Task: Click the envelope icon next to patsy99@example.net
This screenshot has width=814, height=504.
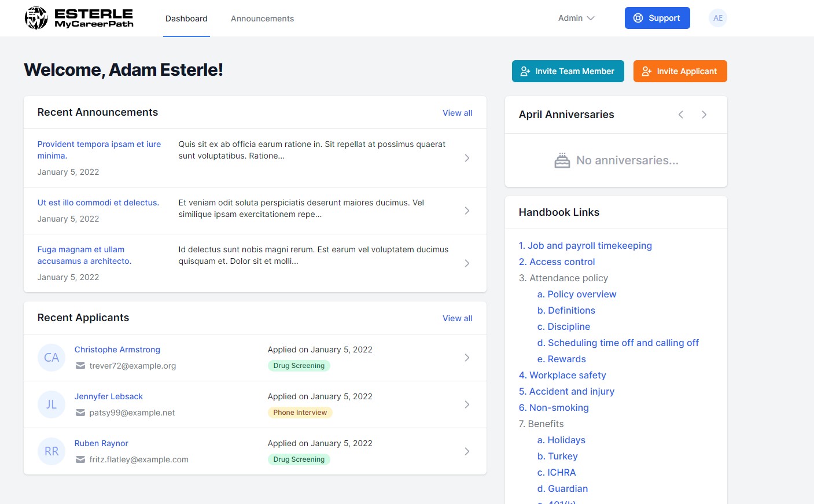Action: [x=80, y=413]
